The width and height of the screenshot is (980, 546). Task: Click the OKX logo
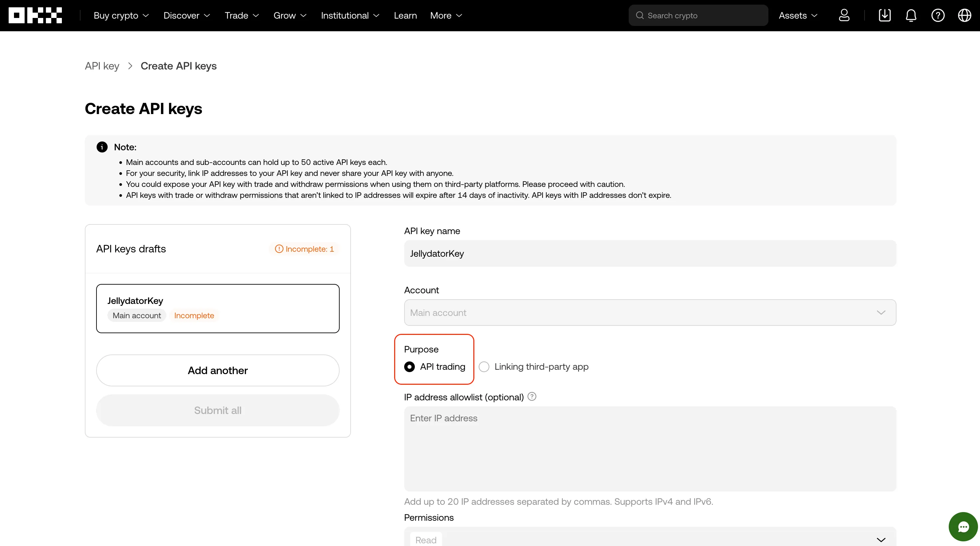click(35, 15)
